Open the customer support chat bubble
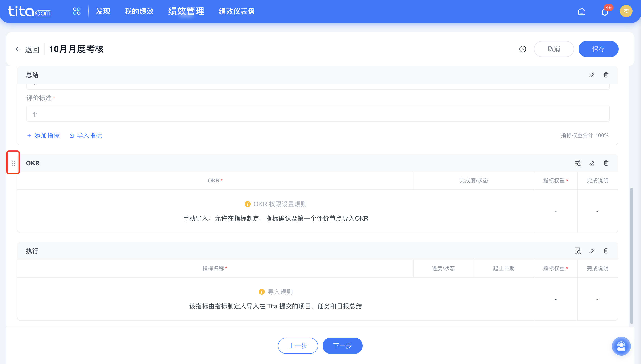The height and width of the screenshot is (364, 641). coord(621,346)
